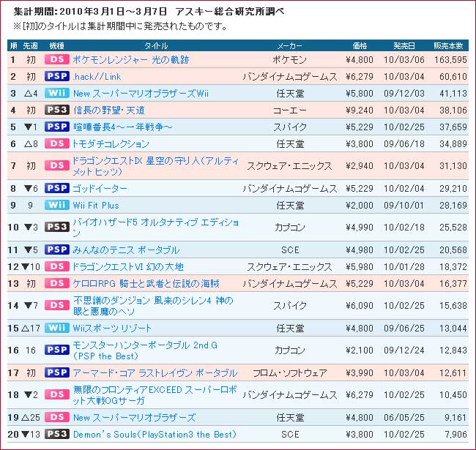Click PS3 badge in Demon's Souls row
Image resolution: width=476 pixels, height=450 pixels.
(57, 434)
